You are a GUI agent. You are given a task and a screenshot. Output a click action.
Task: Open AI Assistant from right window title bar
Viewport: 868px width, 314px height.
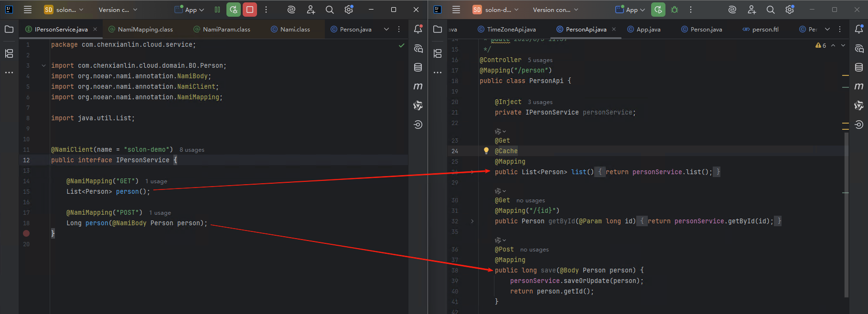tap(732, 10)
